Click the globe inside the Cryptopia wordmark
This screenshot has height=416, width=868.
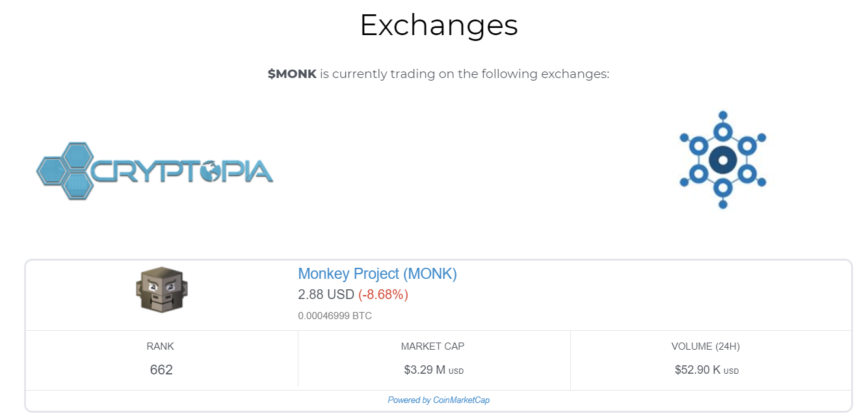pyautogui.click(x=210, y=172)
